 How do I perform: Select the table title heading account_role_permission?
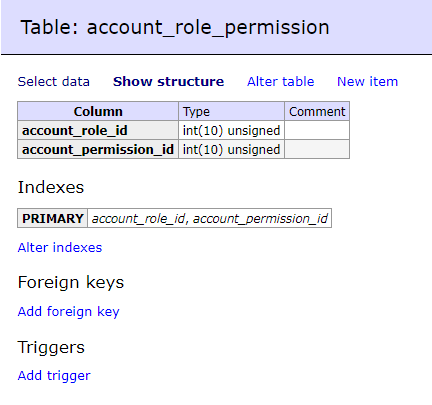[175, 27]
